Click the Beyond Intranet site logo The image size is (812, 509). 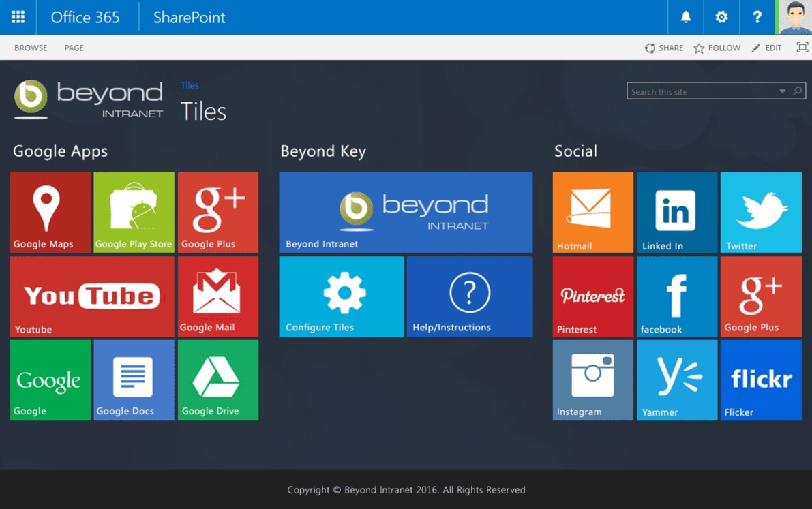tap(88, 99)
